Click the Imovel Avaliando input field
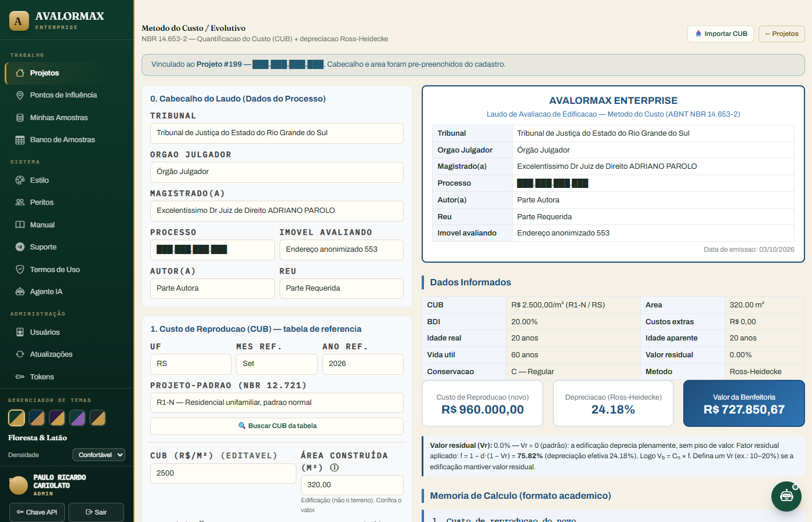The height and width of the screenshot is (522, 812). click(x=342, y=249)
